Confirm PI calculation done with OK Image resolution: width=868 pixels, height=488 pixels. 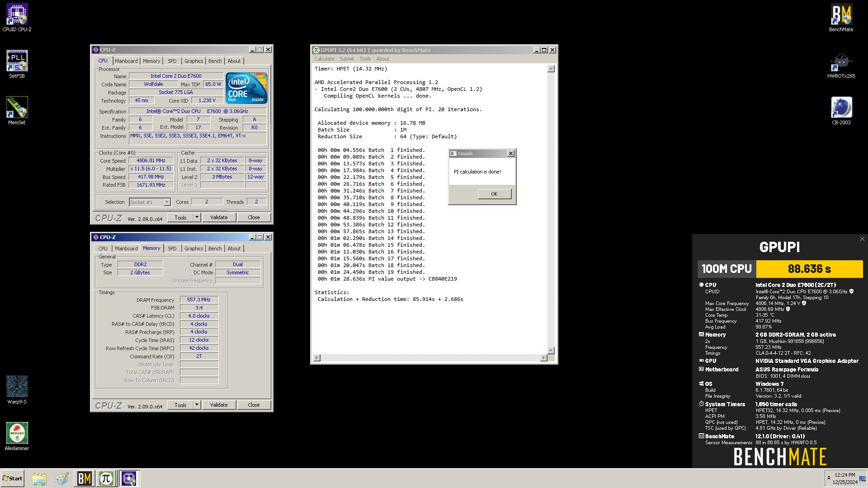tap(494, 194)
